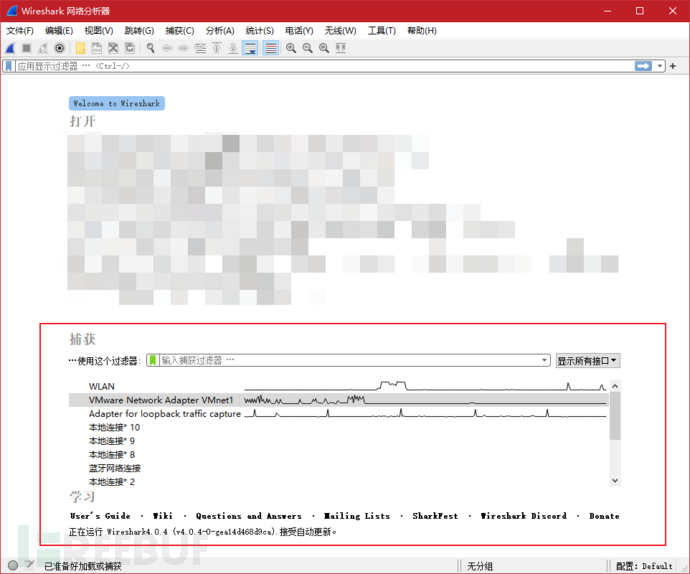
Task: Click the green capture filter bookmark icon
Action: pyautogui.click(x=153, y=361)
